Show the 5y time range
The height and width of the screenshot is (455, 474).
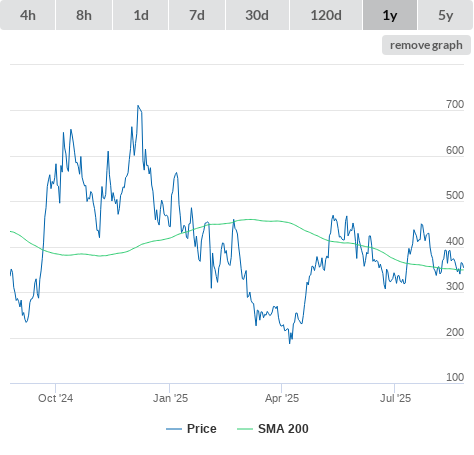pos(446,15)
